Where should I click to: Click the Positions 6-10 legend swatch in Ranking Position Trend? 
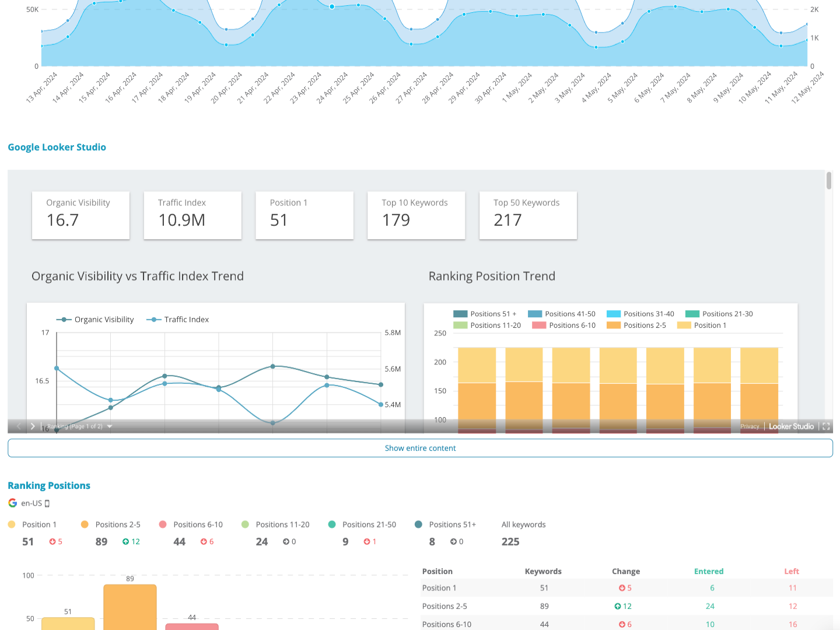pos(539,325)
